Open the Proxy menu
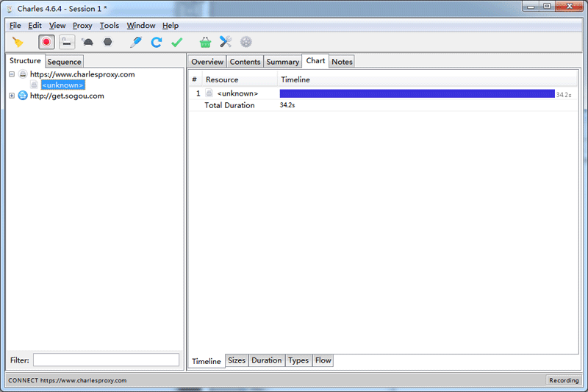 (x=82, y=26)
